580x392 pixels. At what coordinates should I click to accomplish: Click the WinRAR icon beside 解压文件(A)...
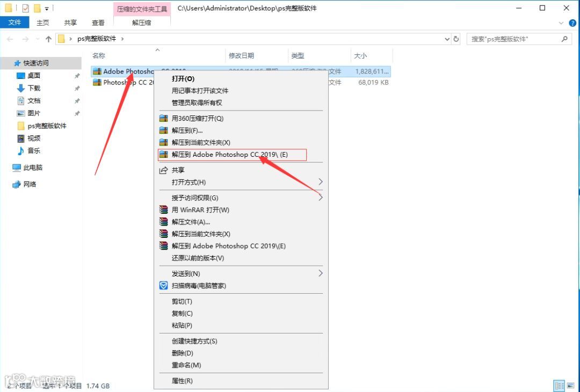[163, 222]
